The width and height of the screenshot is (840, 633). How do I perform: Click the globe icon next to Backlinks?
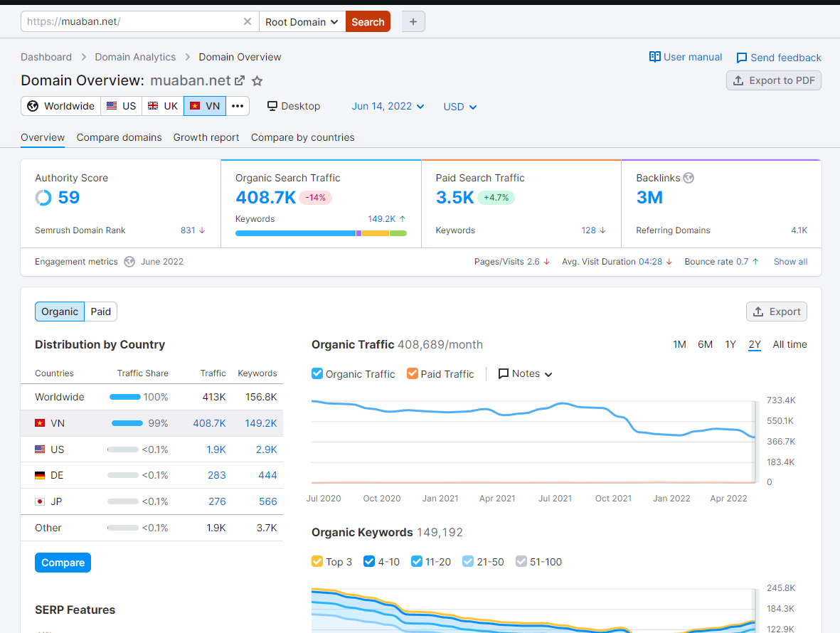coord(689,178)
